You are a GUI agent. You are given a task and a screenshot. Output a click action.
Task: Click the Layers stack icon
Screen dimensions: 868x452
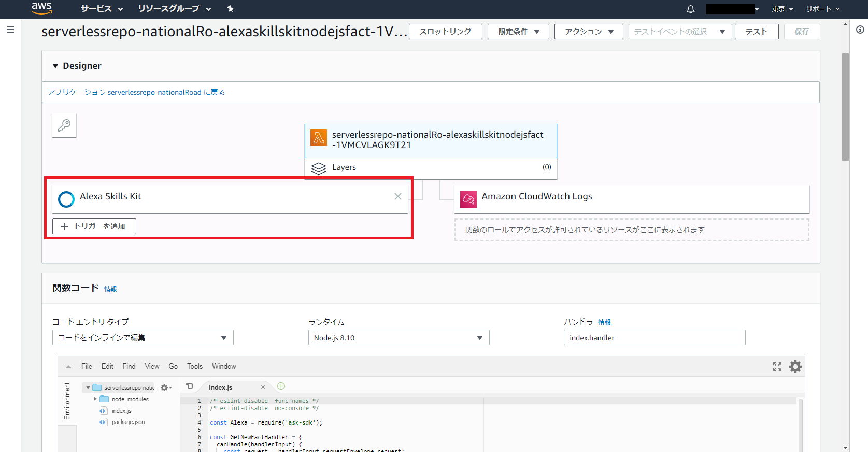click(x=318, y=168)
